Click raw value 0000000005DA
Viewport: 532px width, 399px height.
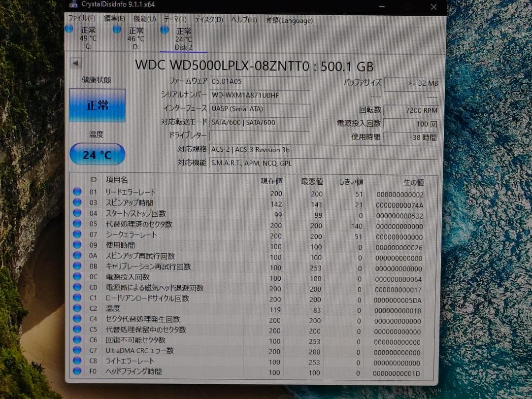[x=398, y=300]
